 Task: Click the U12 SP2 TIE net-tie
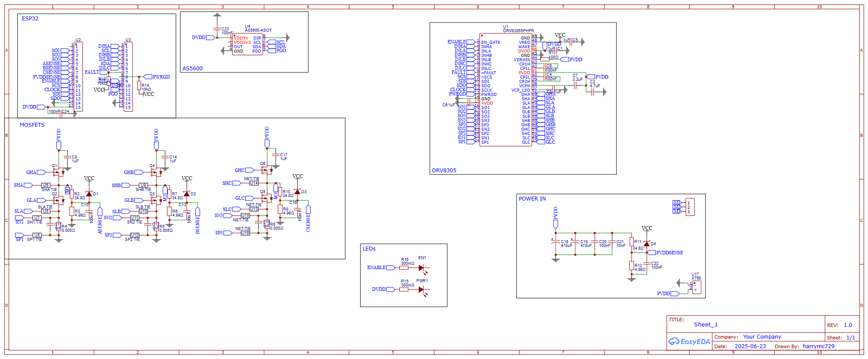pyautogui.click(x=135, y=235)
